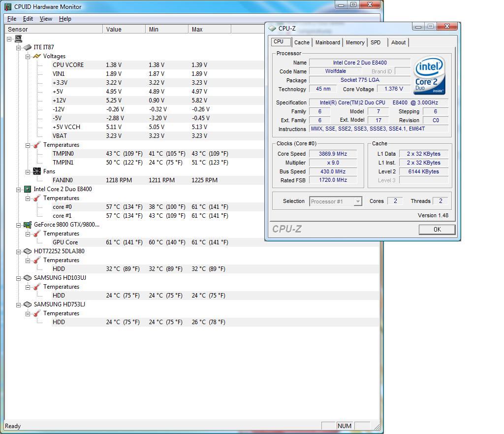Screen dimensions: 504x434
Task: Click the OK button in CPU-Z
Action: tap(437, 230)
